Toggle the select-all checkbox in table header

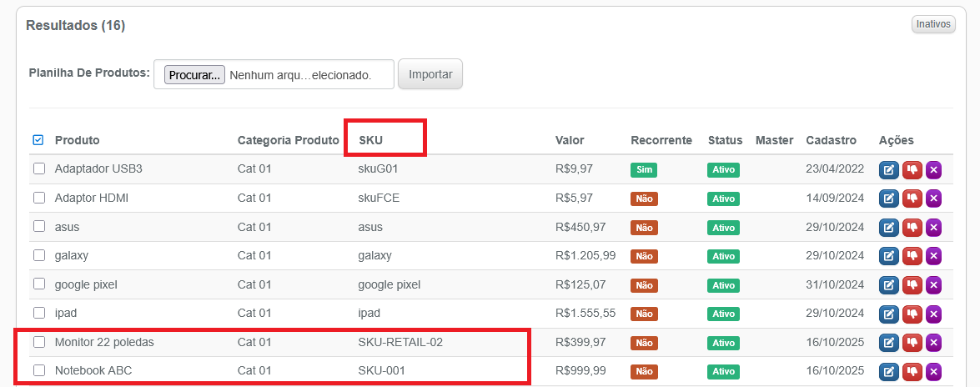click(38, 140)
